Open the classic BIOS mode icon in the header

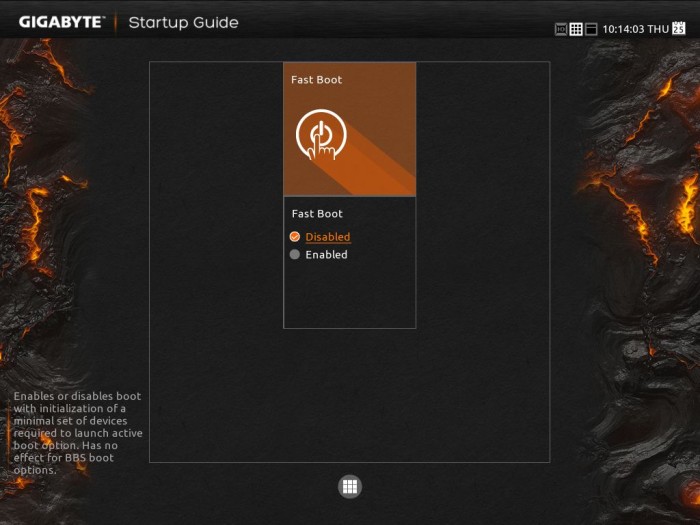tap(561, 29)
